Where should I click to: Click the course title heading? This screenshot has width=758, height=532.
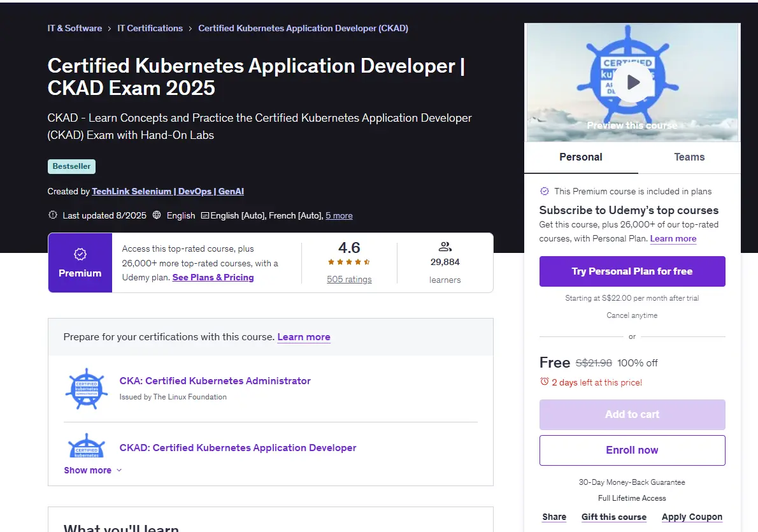coord(256,77)
